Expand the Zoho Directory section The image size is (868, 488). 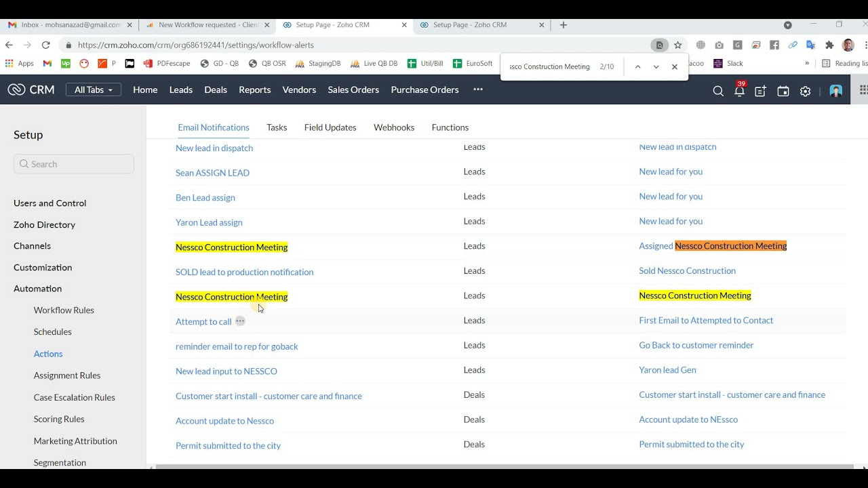[x=44, y=224]
